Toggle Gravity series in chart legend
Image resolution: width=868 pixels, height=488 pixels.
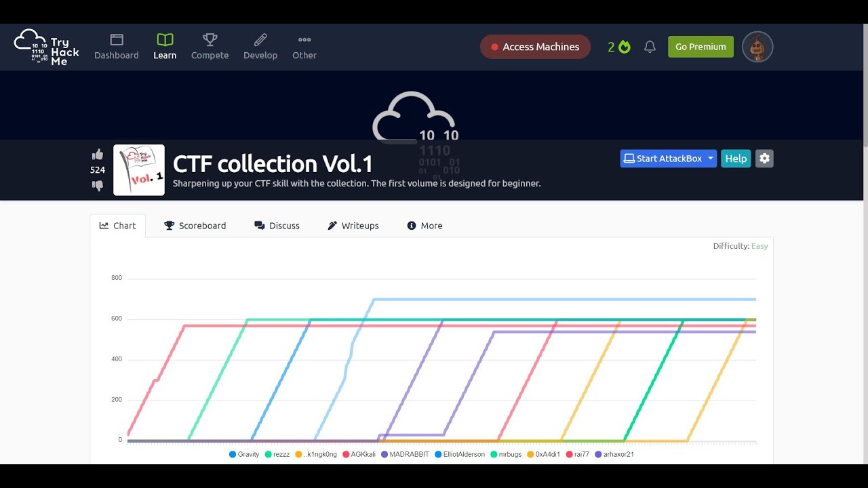click(245, 455)
